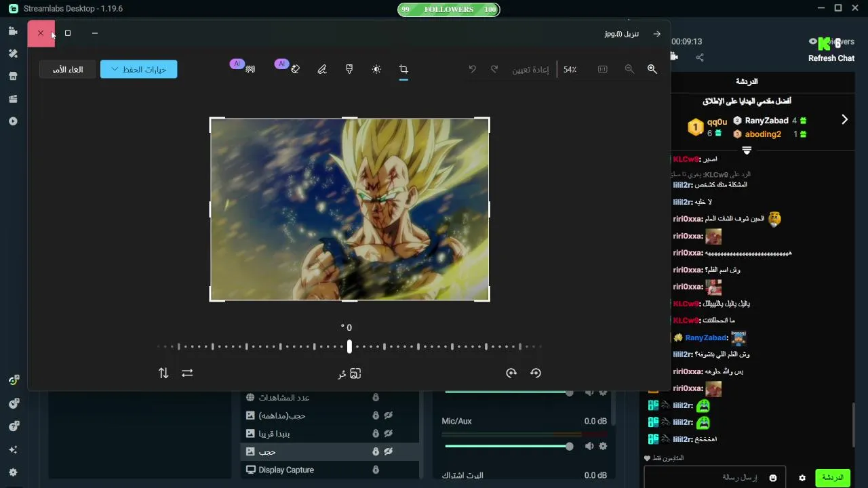Click the aboding2 gifter name
Image resolution: width=868 pixels, height=488 pixels.
(763, 134)
